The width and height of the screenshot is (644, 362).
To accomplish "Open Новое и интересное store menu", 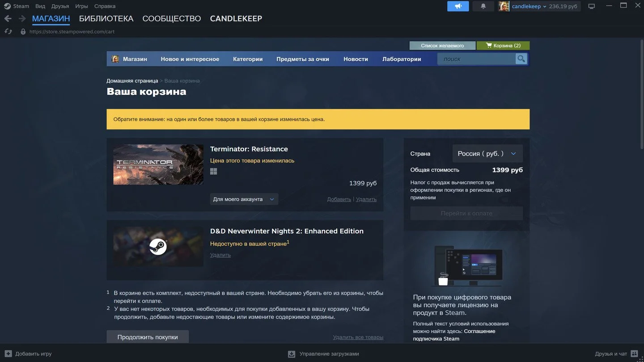I will click(190, 59).
